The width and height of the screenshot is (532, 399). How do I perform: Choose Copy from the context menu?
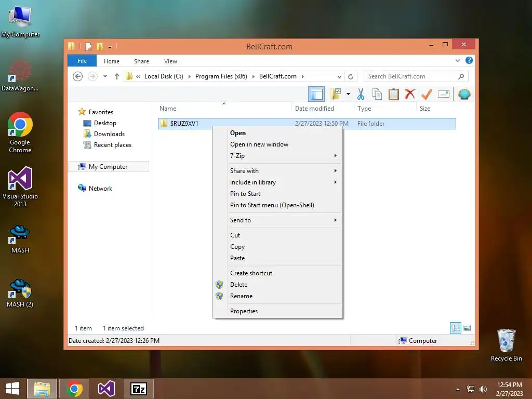click(277, 247)
